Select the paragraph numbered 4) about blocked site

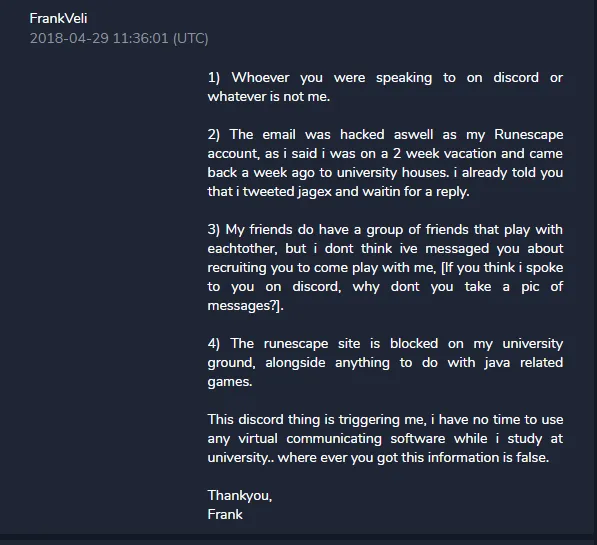coord(385,363)
